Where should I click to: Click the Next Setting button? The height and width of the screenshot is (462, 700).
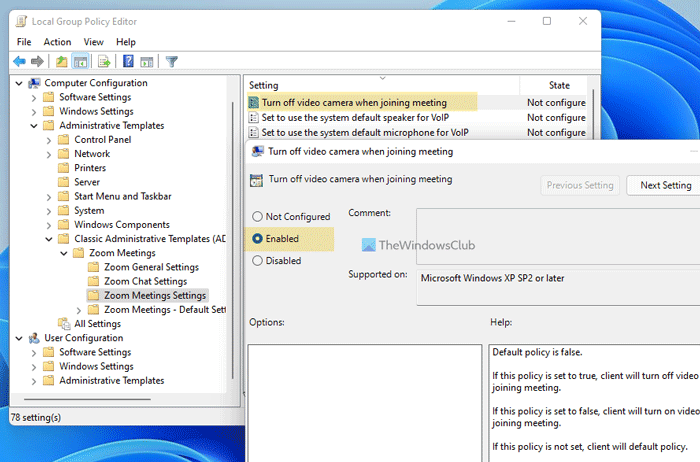pyautogui.click(x=664, y=185)
